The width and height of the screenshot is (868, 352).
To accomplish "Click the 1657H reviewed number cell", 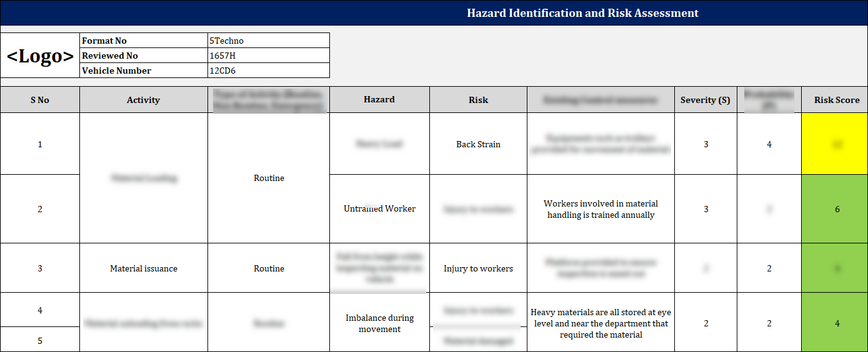I will [268, 56].
